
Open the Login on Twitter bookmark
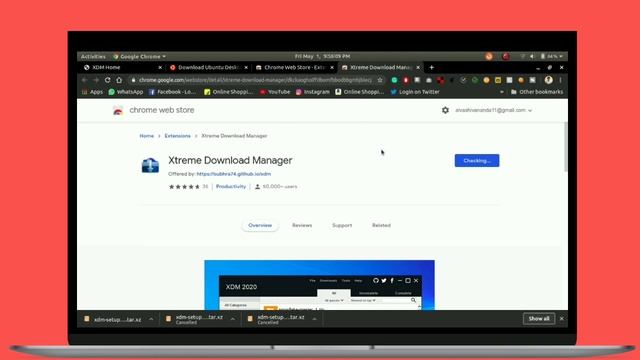pyautogui.click(x=415, y=92)
